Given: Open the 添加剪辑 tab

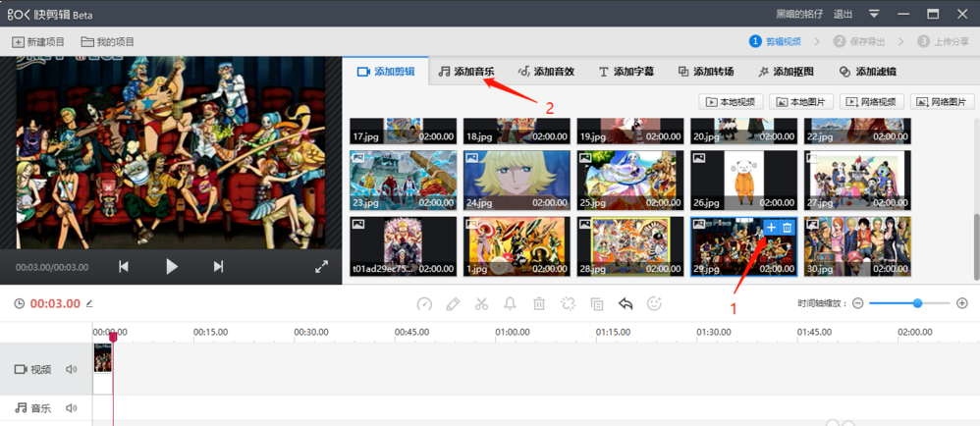Looking at the screenshot, I should tap(386, 72).
